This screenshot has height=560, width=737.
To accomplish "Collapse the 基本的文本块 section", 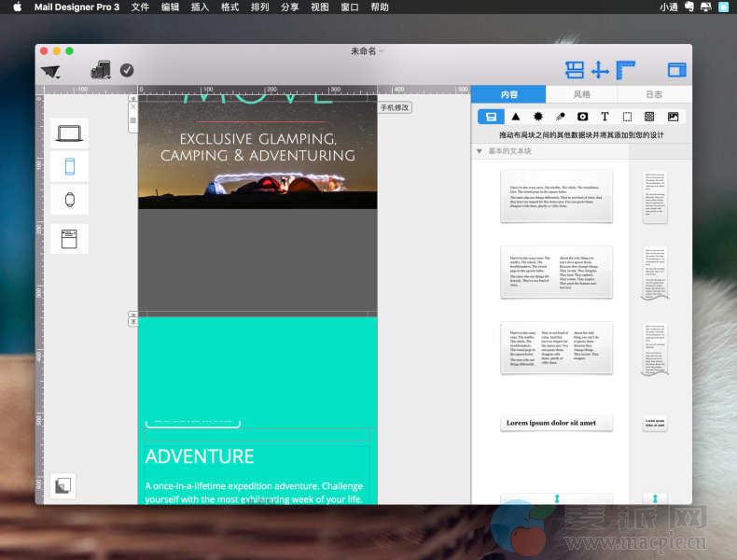I will click(480, 150).
